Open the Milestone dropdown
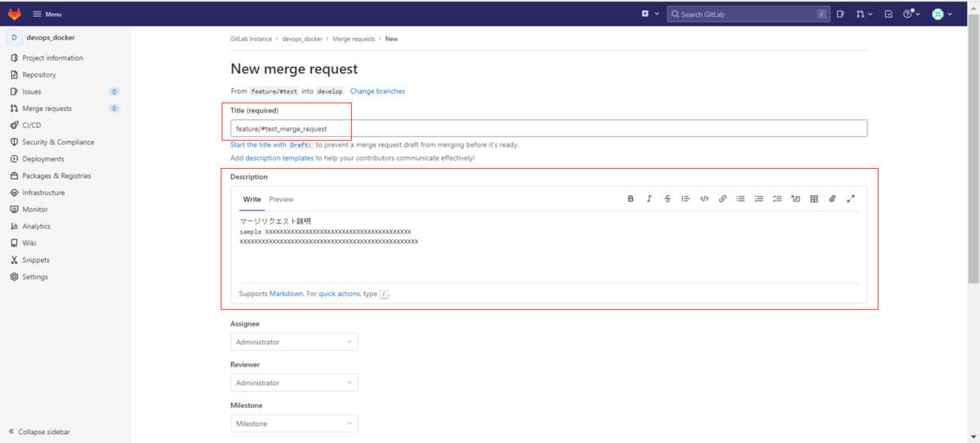 pyautogui.click(x=294, y=423)
